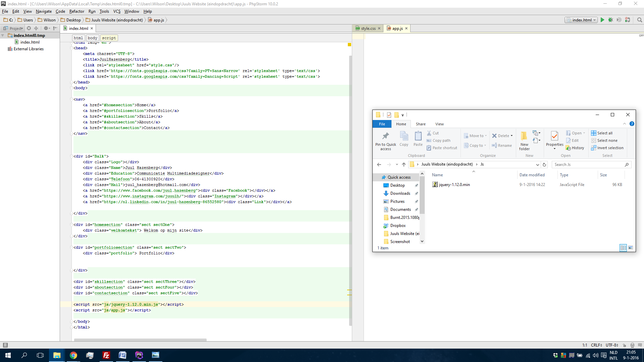The height and width of the screenshot is (362, 644).
Task: Refresh the Explorer address bar location
Action: click(544, 165)
